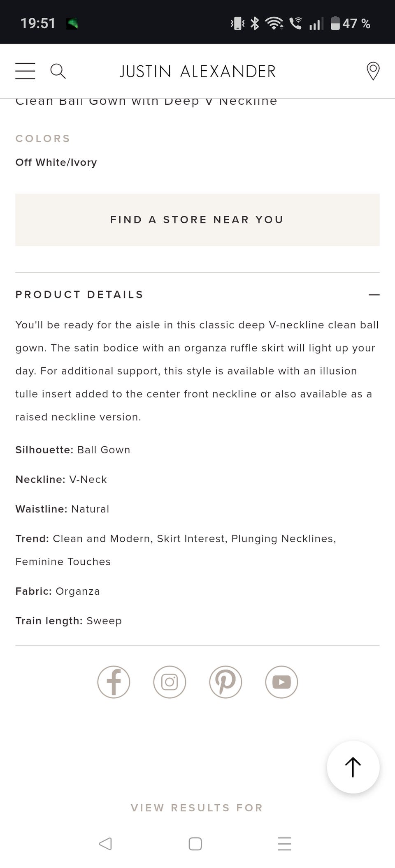Open the YouTube channel icon

click(281, 682)
